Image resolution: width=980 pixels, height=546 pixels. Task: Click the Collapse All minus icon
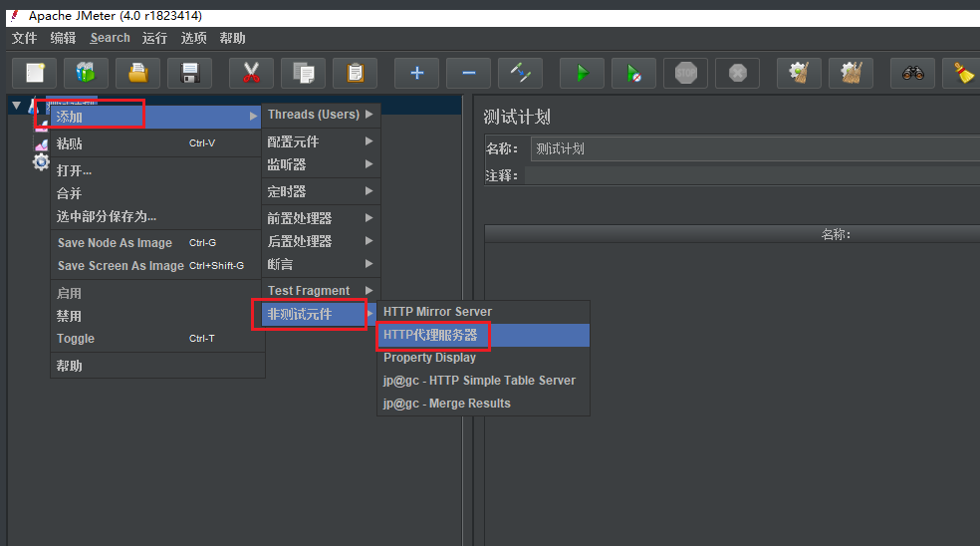pyautogui.click(x=469, y=73)
